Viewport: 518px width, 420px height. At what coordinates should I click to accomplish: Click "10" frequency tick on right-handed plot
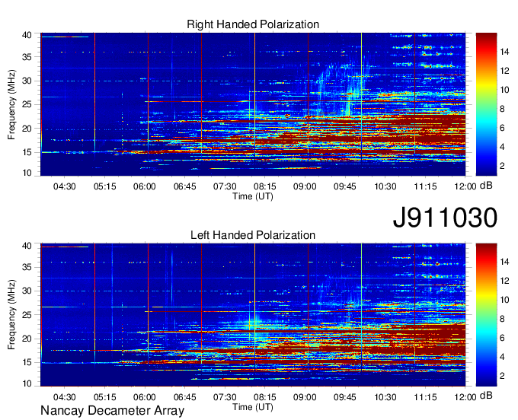pos(27,173)
